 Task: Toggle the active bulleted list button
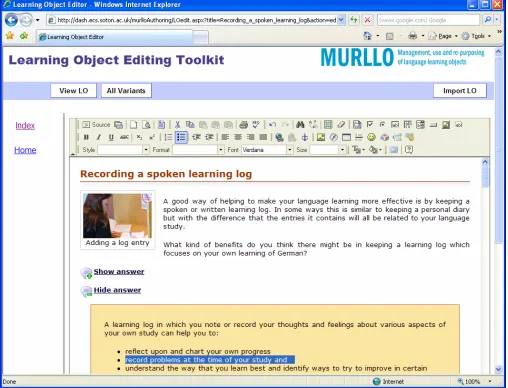[181, 137]
